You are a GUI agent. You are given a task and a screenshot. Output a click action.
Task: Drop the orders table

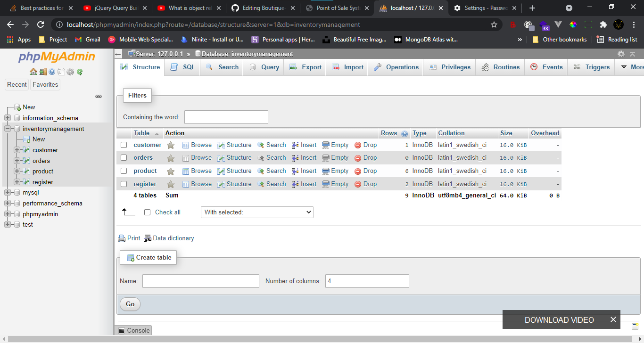365,158
